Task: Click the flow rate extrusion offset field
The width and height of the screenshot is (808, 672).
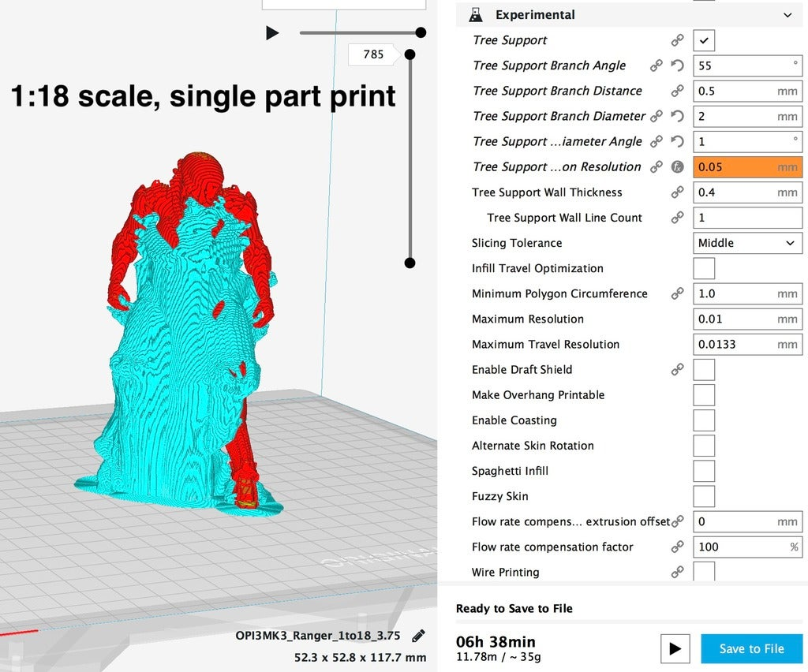Action: pos(747,521)
